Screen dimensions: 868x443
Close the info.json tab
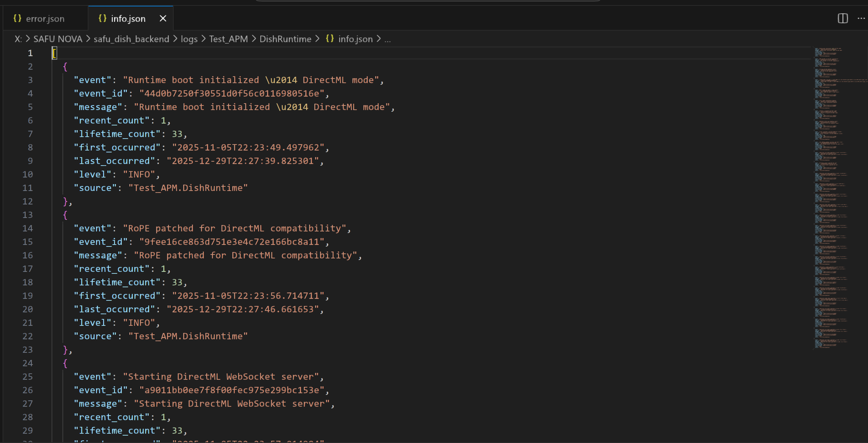[x=163, y=18]
